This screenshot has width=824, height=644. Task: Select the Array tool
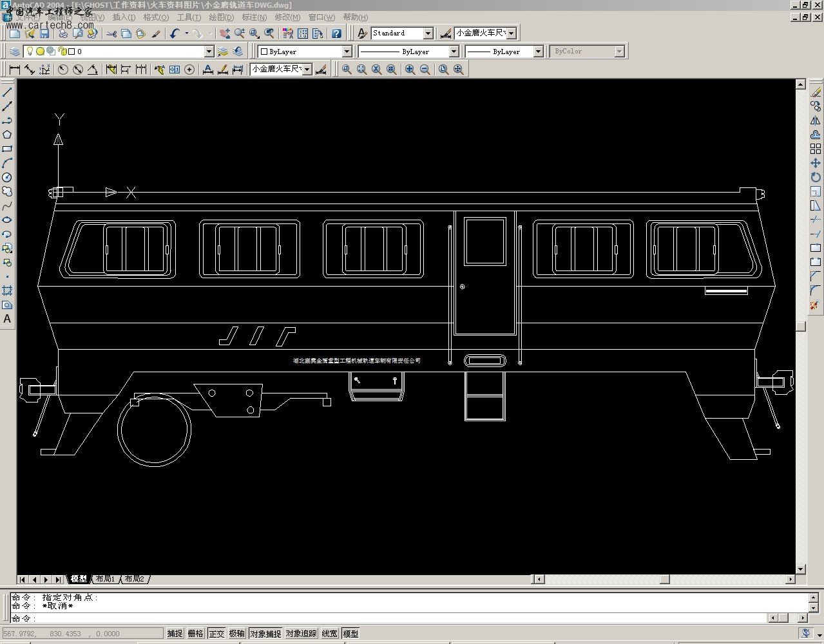pyautogui.click(x=816, y=149)
